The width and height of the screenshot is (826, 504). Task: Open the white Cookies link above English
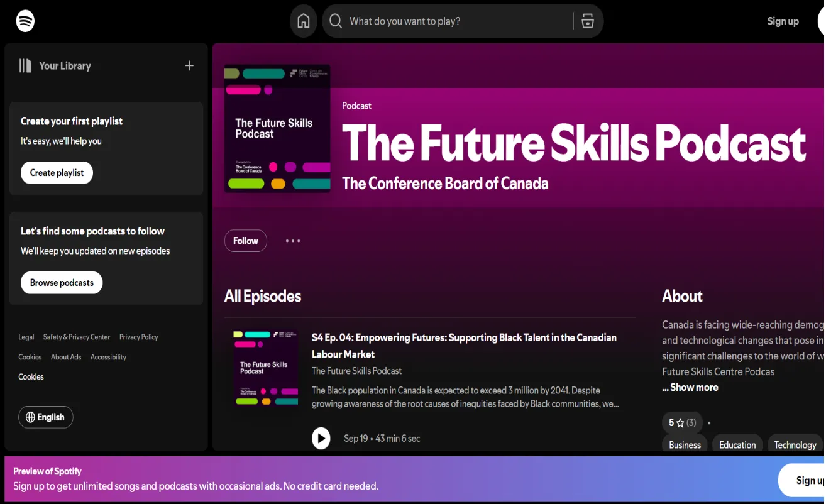pos(31,377)
